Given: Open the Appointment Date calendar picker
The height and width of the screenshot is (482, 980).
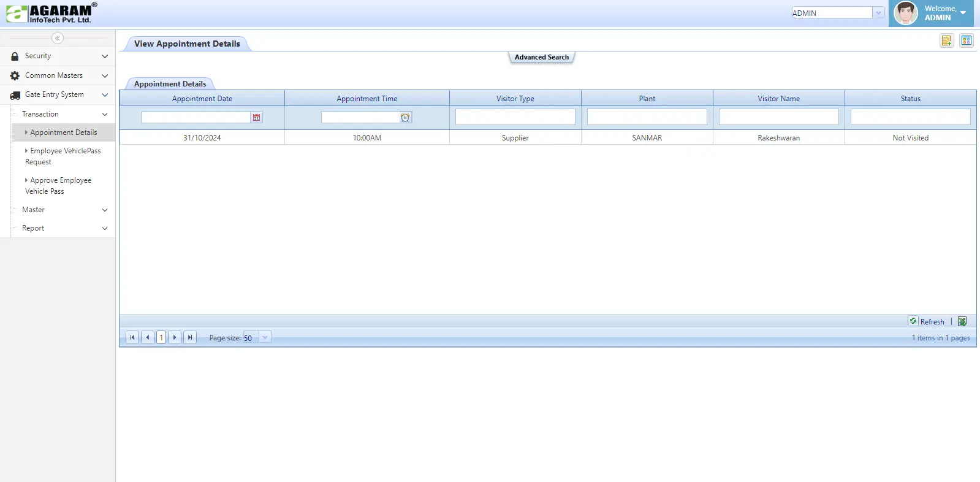Looking at the screenshot, I should point(256,117).
